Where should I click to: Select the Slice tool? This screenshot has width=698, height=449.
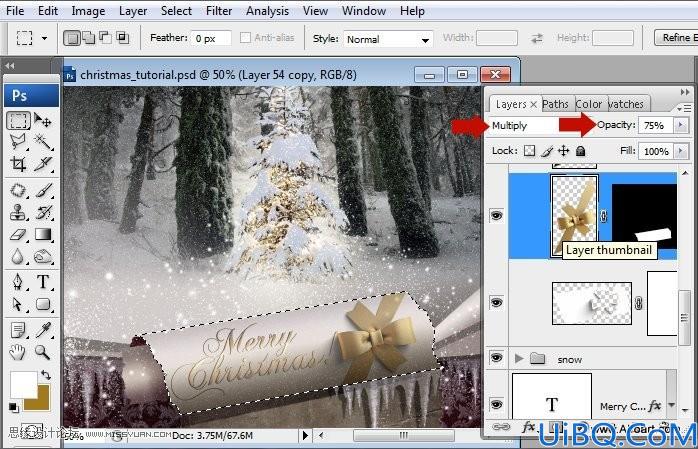pyautogui.click(x=43, y=164)
